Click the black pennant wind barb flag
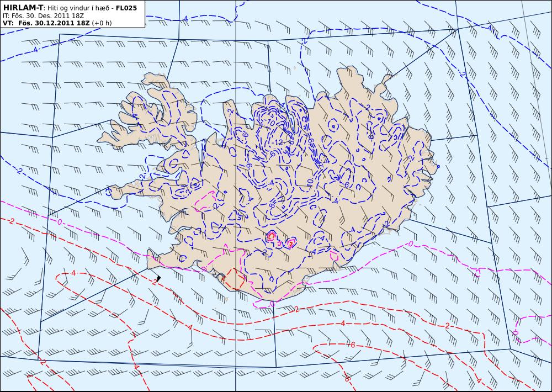The width and height of the screenshot is (552, 392). pyautogui.click(x=159, y=278)
